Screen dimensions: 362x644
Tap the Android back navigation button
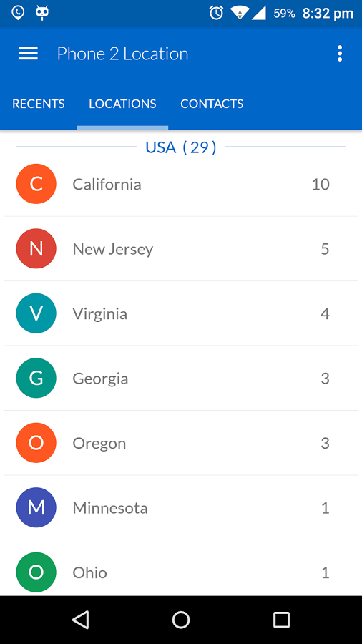tap(80, 620)
